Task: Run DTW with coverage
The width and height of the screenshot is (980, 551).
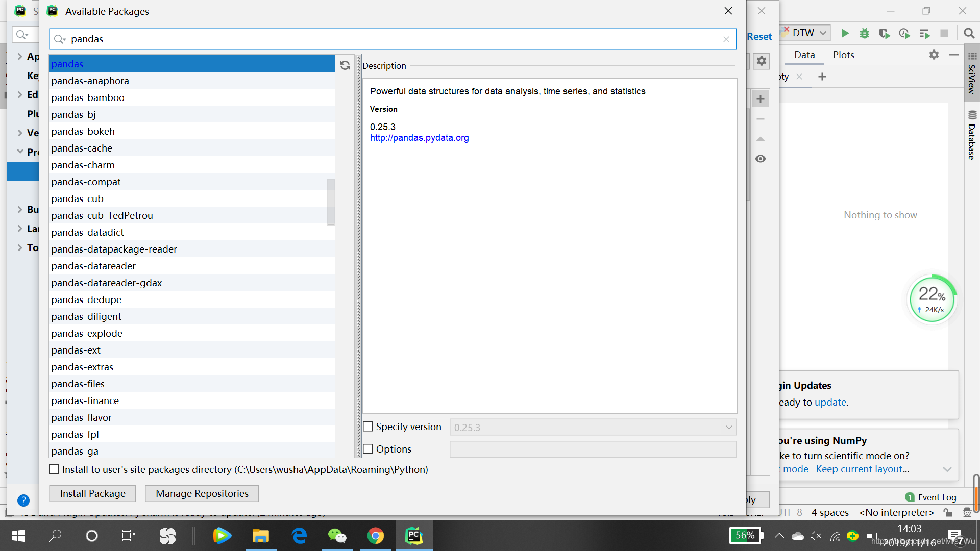Action: tap(884, 33)
